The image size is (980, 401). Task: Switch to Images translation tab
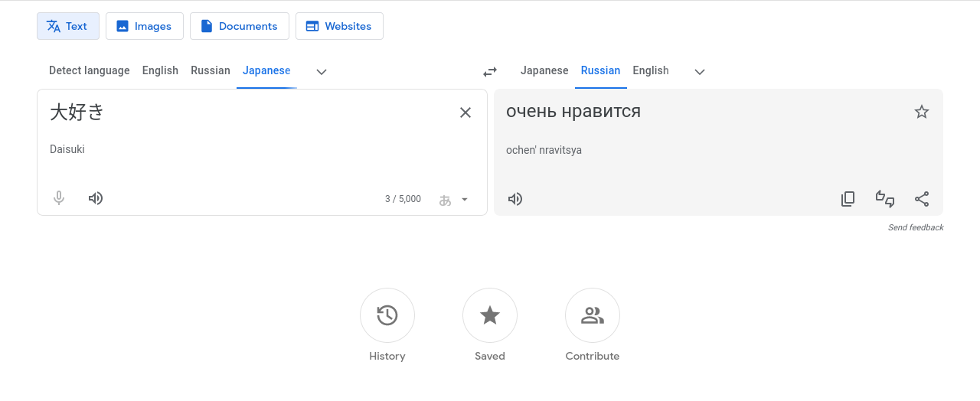tap(145, 26)
